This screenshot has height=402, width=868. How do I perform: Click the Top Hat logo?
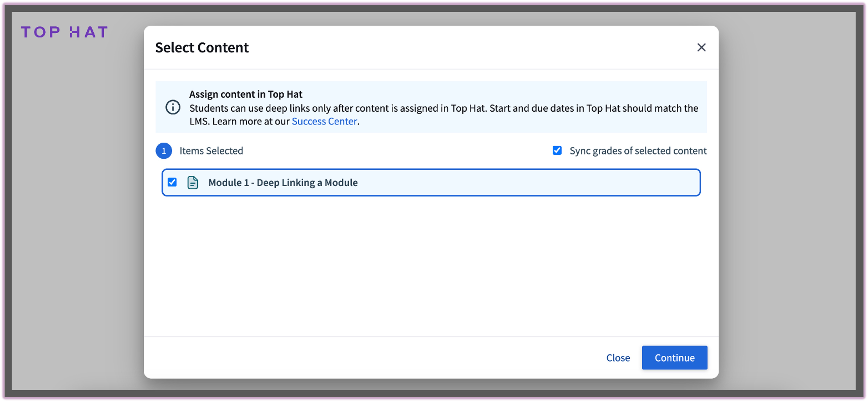point(64,32)
